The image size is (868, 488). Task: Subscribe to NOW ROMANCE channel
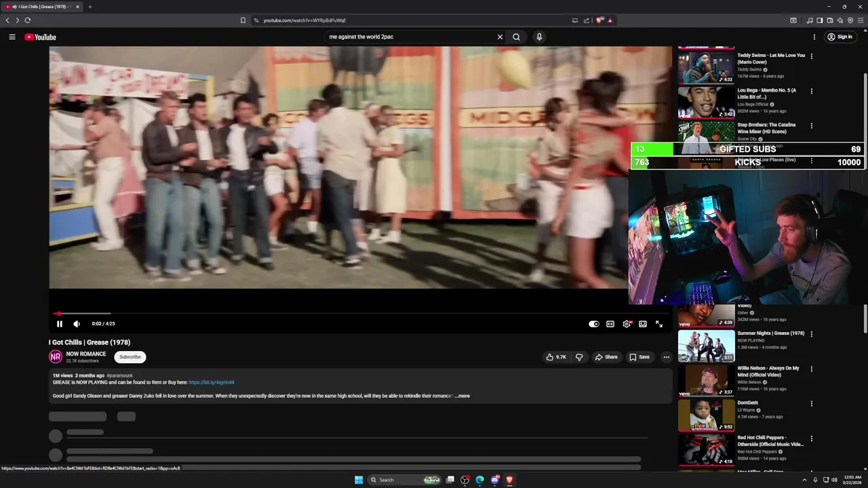point(130,357)
